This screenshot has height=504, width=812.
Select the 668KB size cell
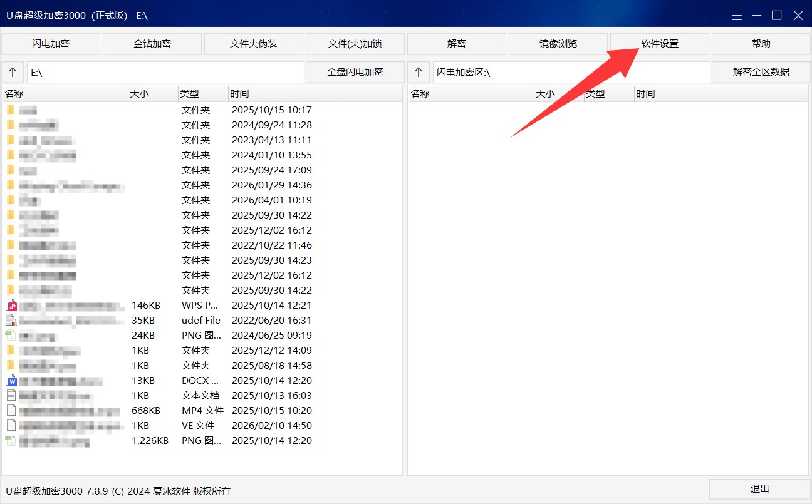[146, 411]
